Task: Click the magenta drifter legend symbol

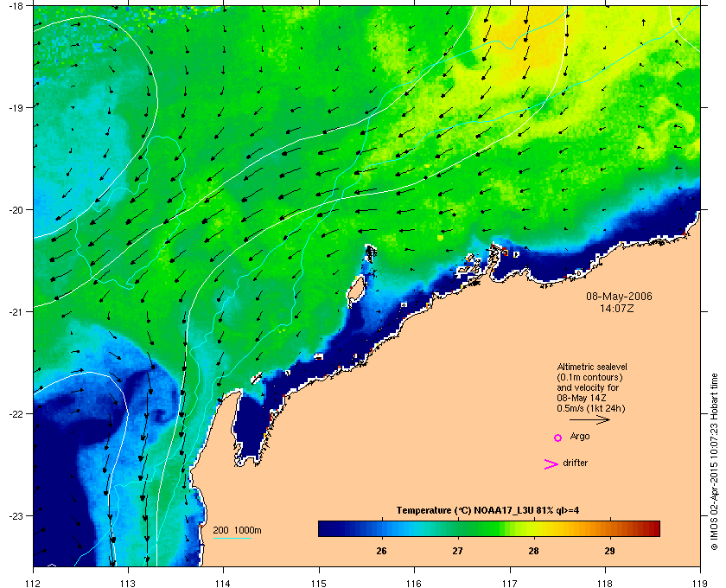Action: pyautogui.click(x=551, y=464)
